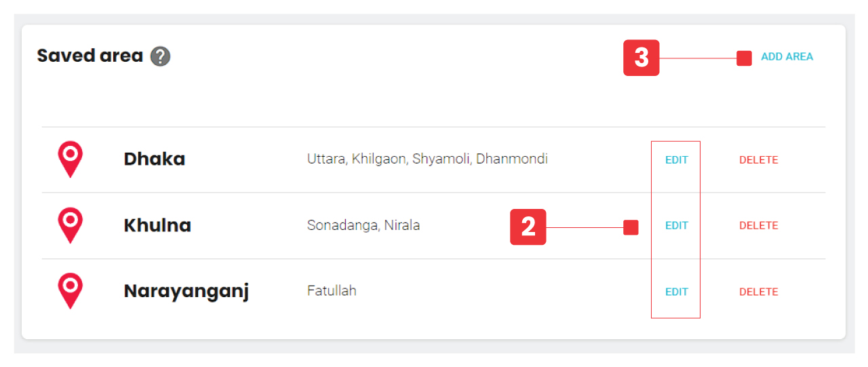Delete the Narayanganj saved area
868x367 pixels.
(x=758, y=292)
